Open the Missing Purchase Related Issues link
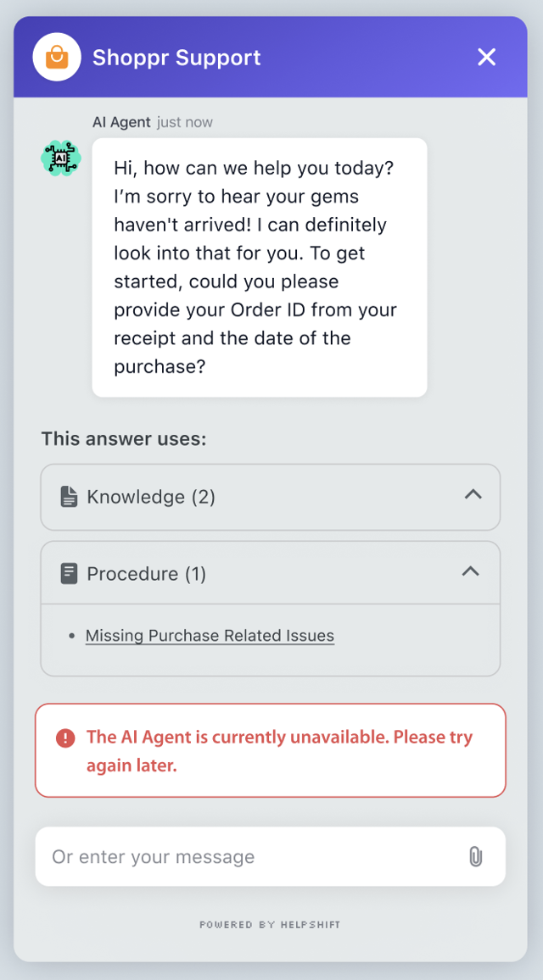Image resolution: width=543 pixels, height=980 pixels. click(x=210, y=636)
